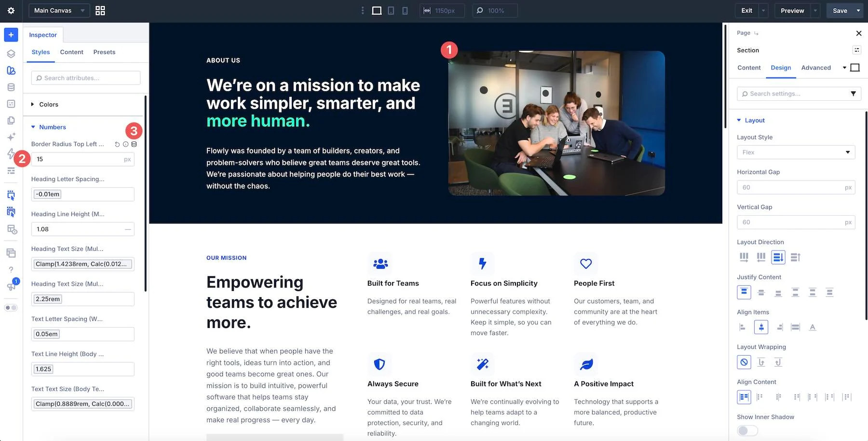Open the Main Canvas dropdown

coord(59,11)
